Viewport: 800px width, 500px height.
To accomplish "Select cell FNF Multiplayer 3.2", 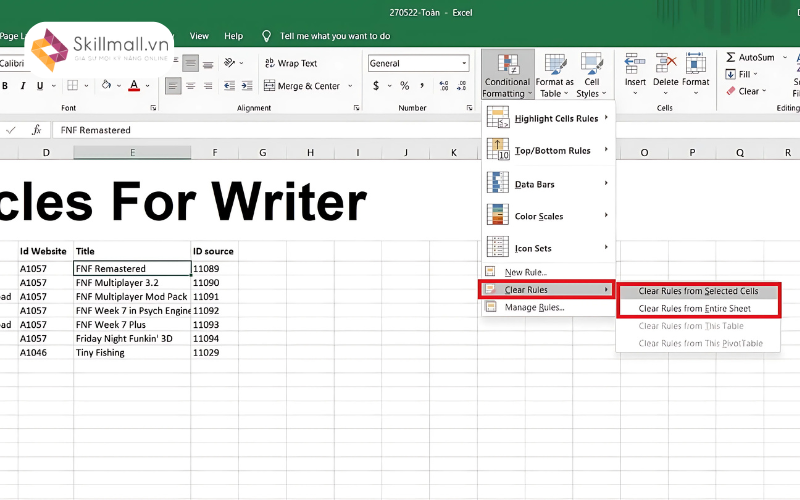I will [x=132, y=283].
